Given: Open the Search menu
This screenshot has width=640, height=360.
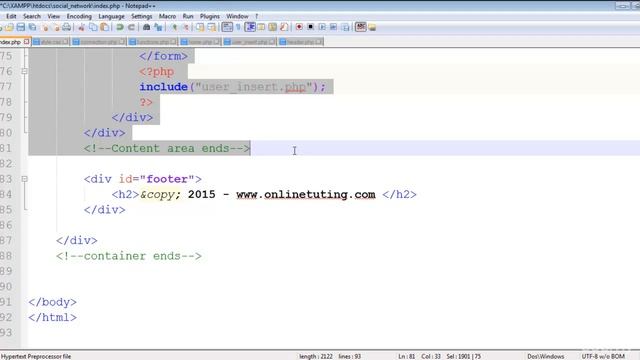Looking at the screenshot, I should 32,16.
